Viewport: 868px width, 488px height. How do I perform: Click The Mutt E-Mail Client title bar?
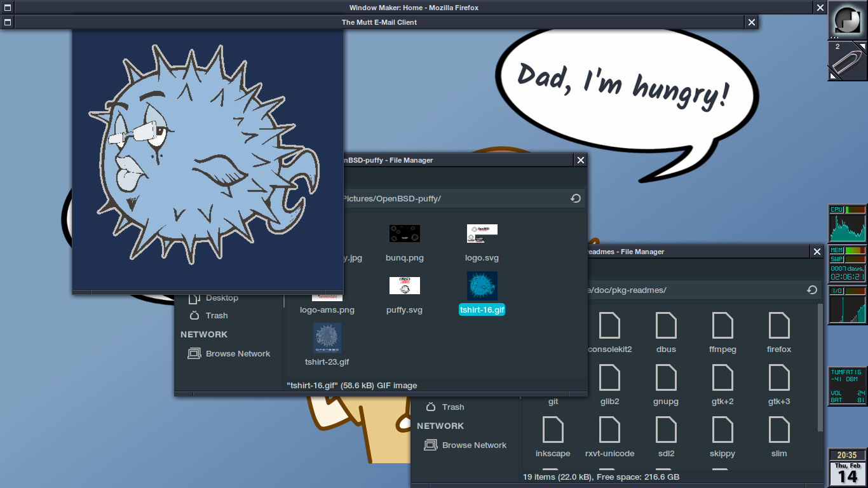[379, 22]
